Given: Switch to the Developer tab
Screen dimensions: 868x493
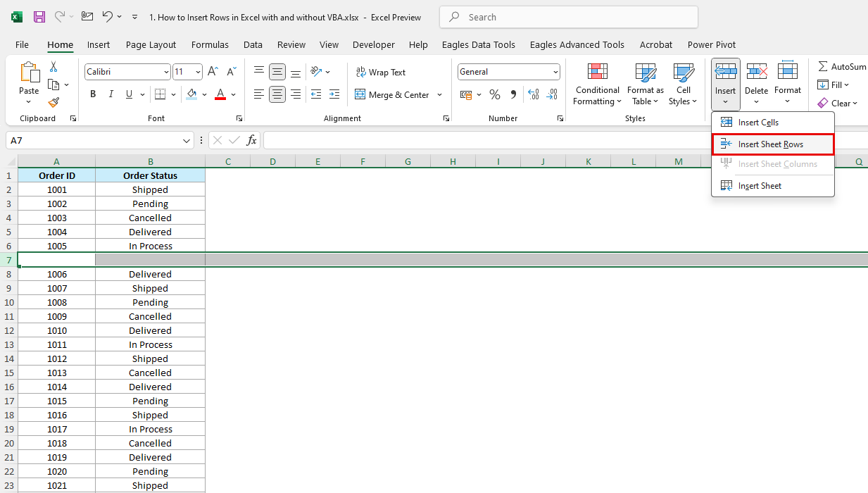Looking at the screenshot, I should [374, 44].
